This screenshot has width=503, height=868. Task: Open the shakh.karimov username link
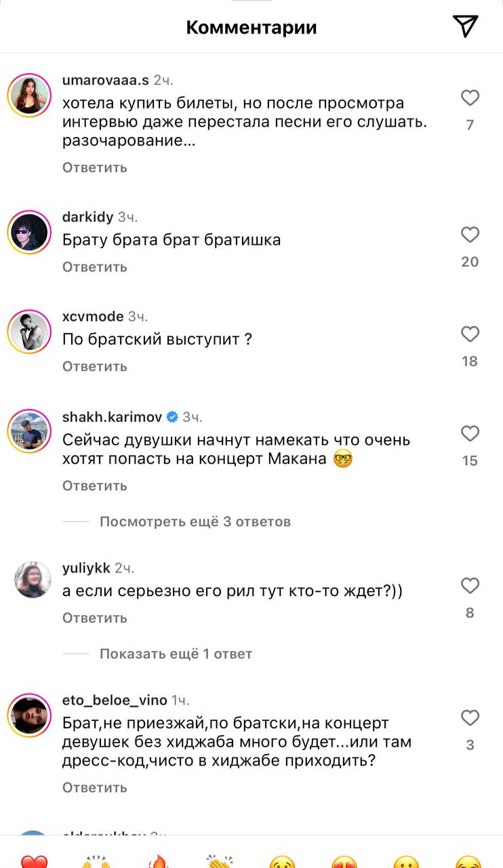[x=113, y=417]
